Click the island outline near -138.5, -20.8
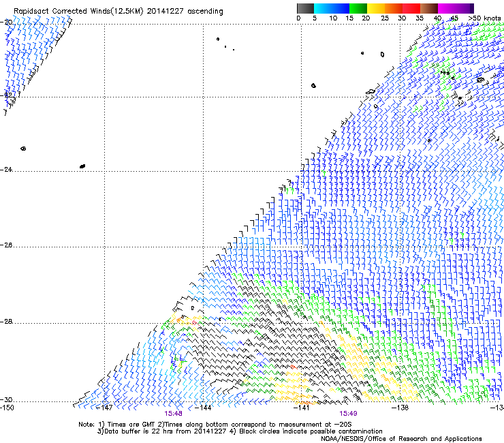This screenshot has height=443, width=504. point(382,55)
